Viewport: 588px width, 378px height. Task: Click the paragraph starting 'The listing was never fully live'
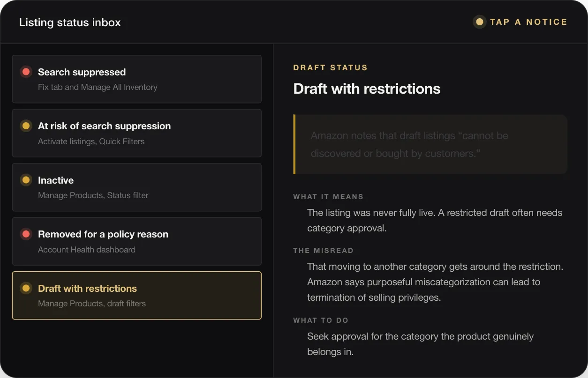pos(435,221)
